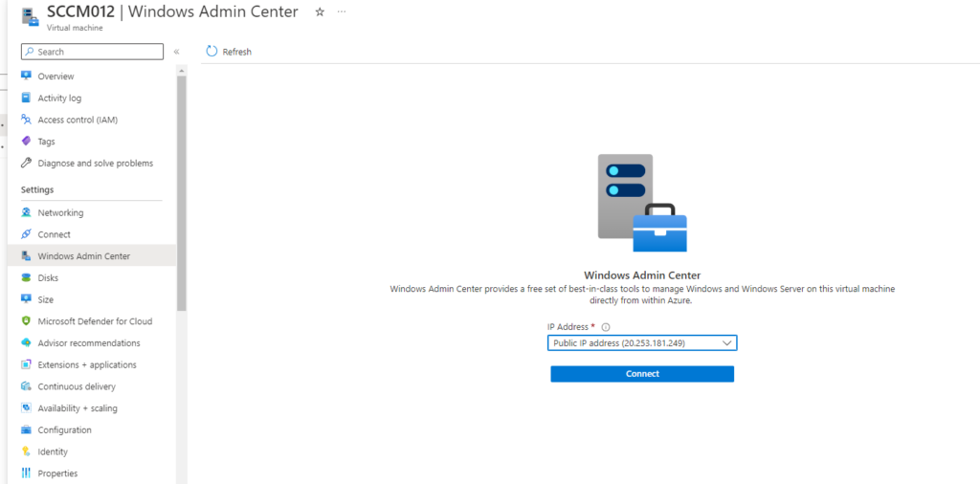Viewport: 980px width, 484px height.
Task: Click the Refresh circular arrow icon
Action: 212,52
